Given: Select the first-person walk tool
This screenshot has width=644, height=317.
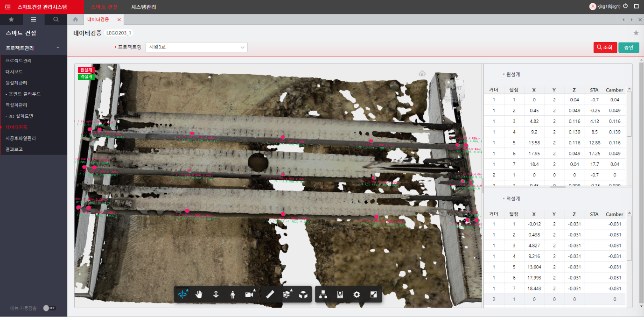Looking at the screenshot, I should (x=232, y=294).
